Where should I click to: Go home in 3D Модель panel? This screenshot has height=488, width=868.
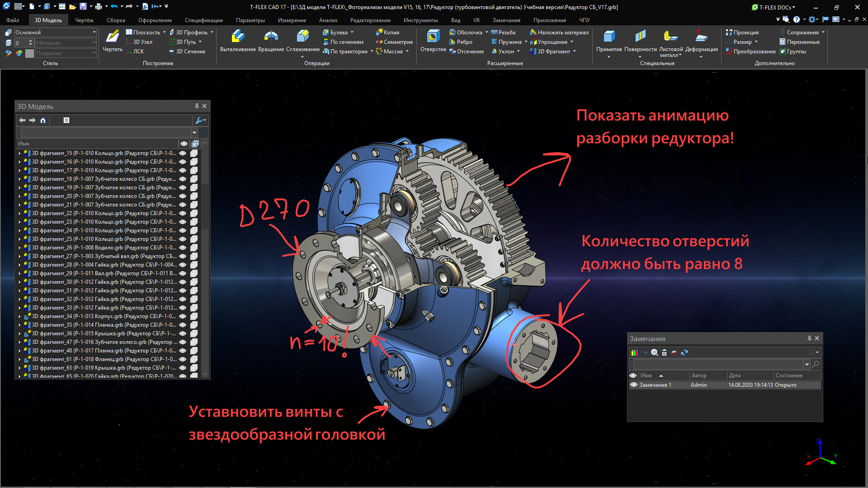[x=43, y=120]
